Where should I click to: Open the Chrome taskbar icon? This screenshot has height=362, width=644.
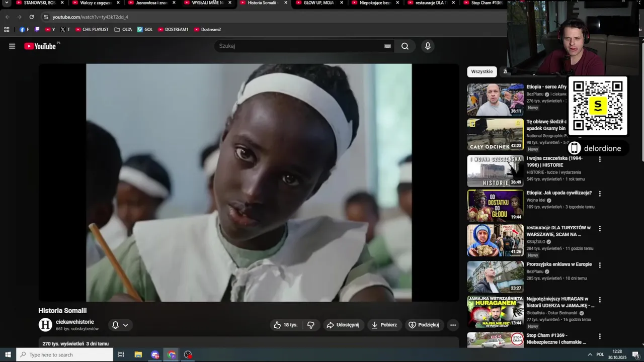(x=172, y=354)
